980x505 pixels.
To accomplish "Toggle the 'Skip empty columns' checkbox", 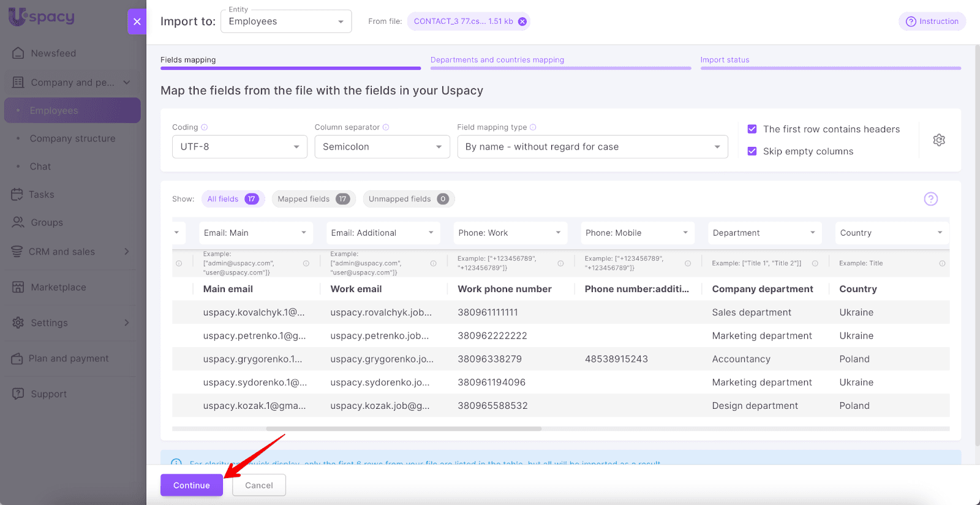I will pos(752,151).
